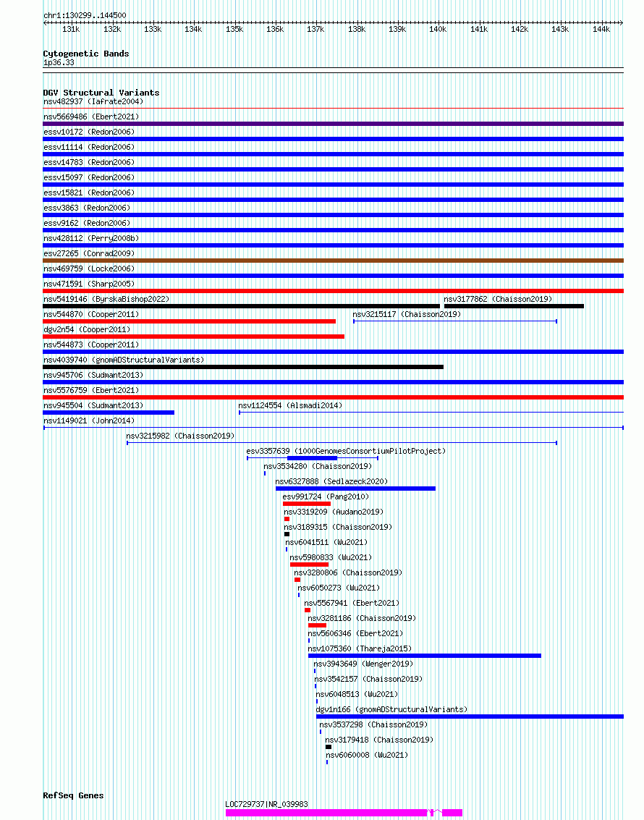The width and height of the screenshot is (644, 820).
Task: Select the purple nsv5669486 (Ebert2021) variant bar
Action: point(333,124)
